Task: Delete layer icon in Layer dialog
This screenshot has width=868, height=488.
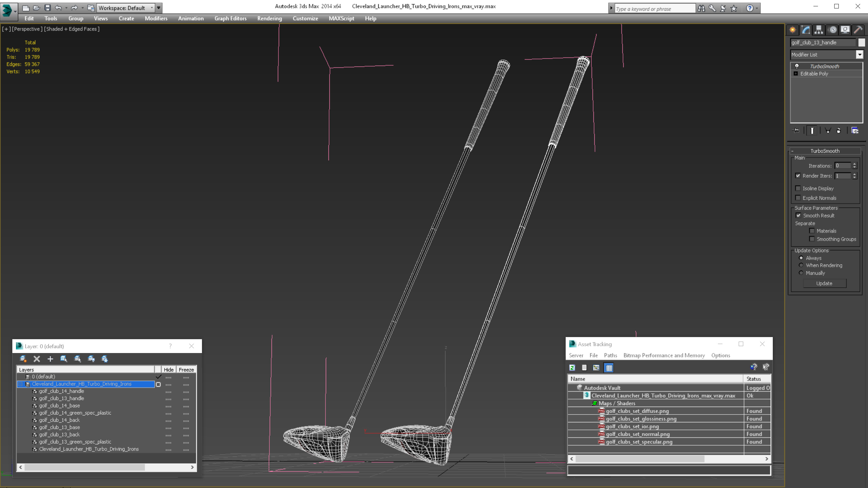Action: pos(37,359)
